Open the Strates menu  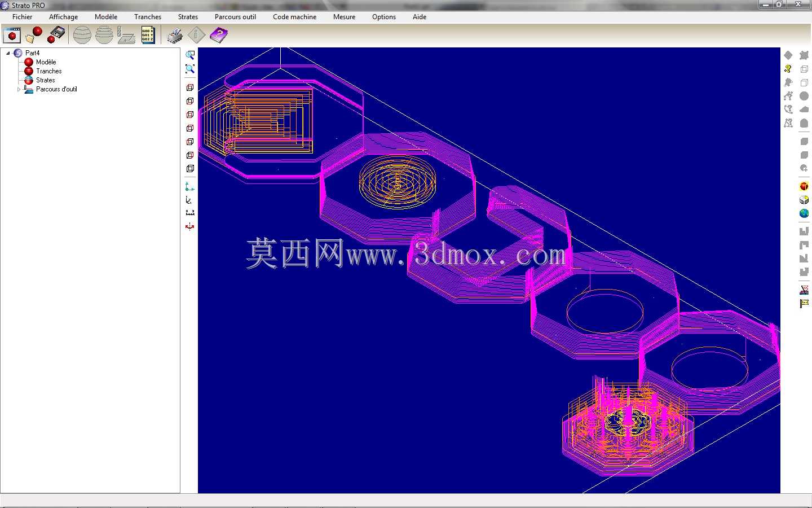point(188,17)
